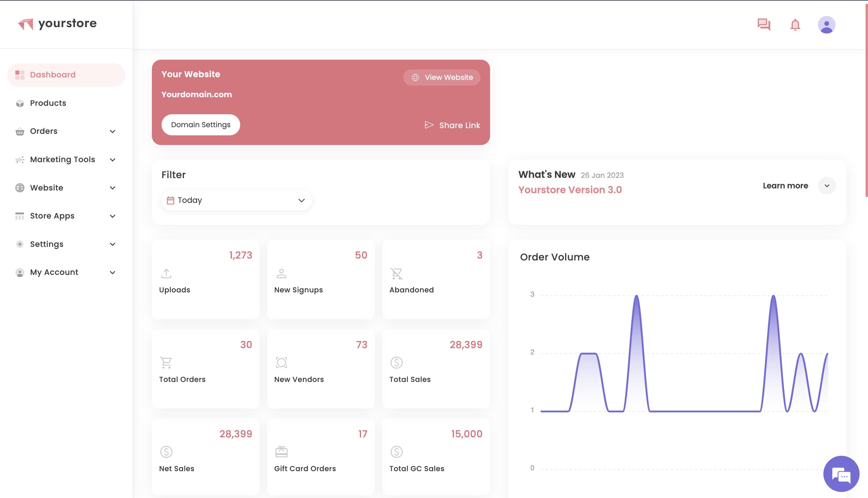Click the notifications bell icon
The width and height of the screenshot is (868, 498).
coord(795,24)
